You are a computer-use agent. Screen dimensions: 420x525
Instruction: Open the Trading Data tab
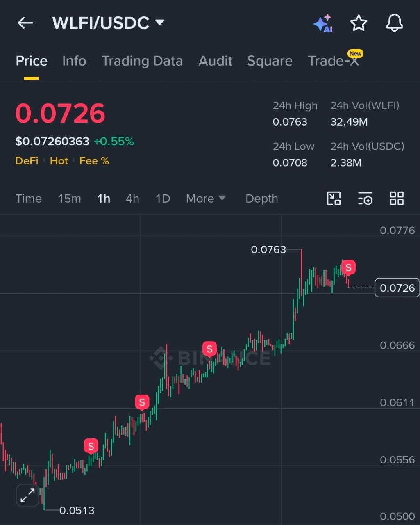tap(142, 61)
